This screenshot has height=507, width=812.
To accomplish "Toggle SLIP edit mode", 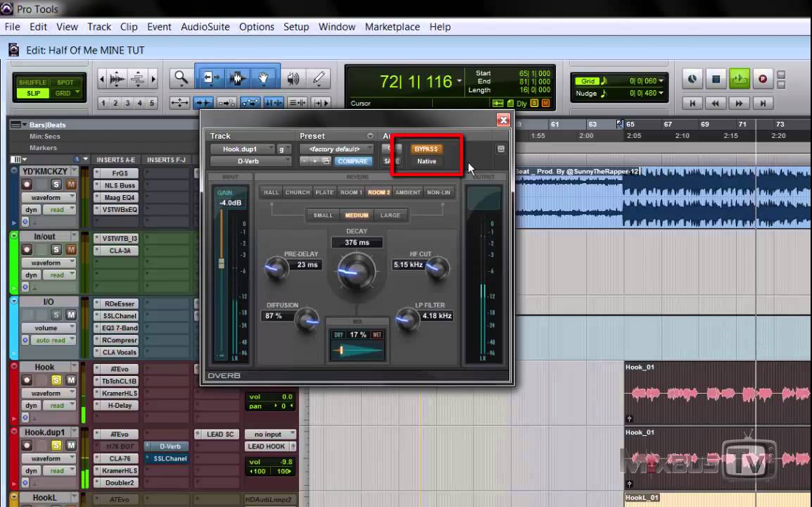I will pos(33,94).
